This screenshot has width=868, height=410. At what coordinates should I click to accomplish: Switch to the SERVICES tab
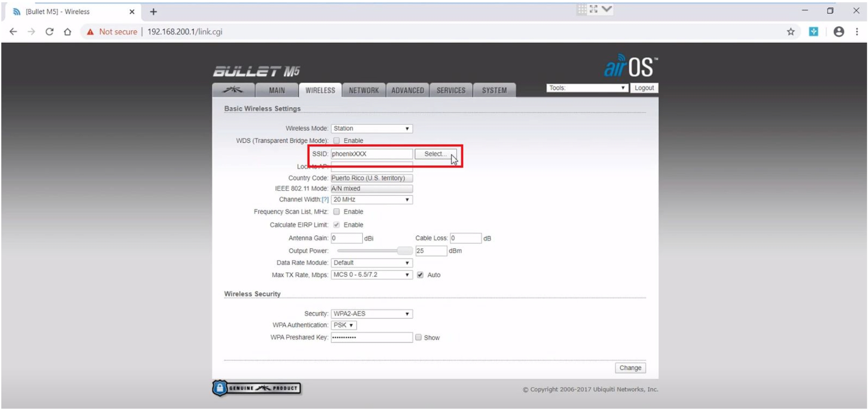[451, 90]
